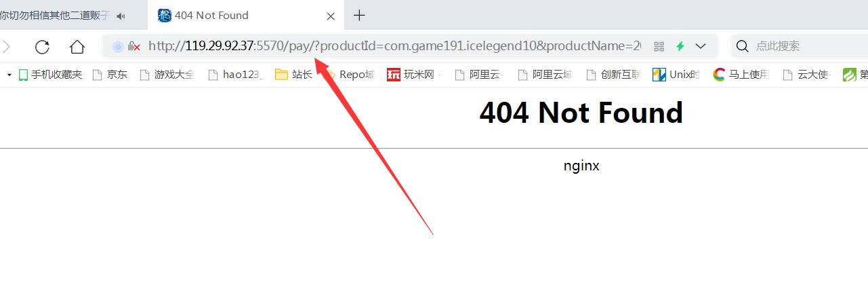Image resolution: width=868 pixels, height=285 pixels.
Task: Click the green lightning speed-mode icon
Action: point(680,46)
